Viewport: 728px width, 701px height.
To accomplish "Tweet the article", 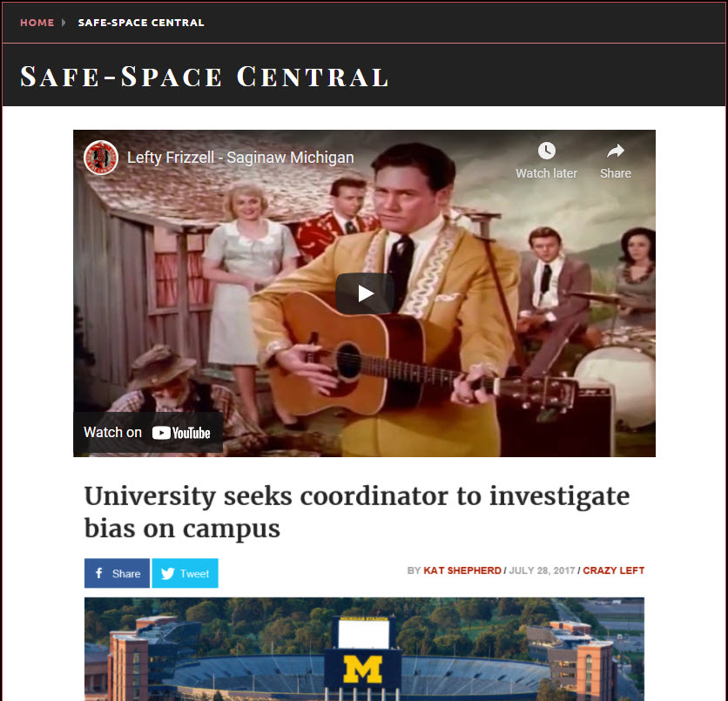I will (185, 573).
